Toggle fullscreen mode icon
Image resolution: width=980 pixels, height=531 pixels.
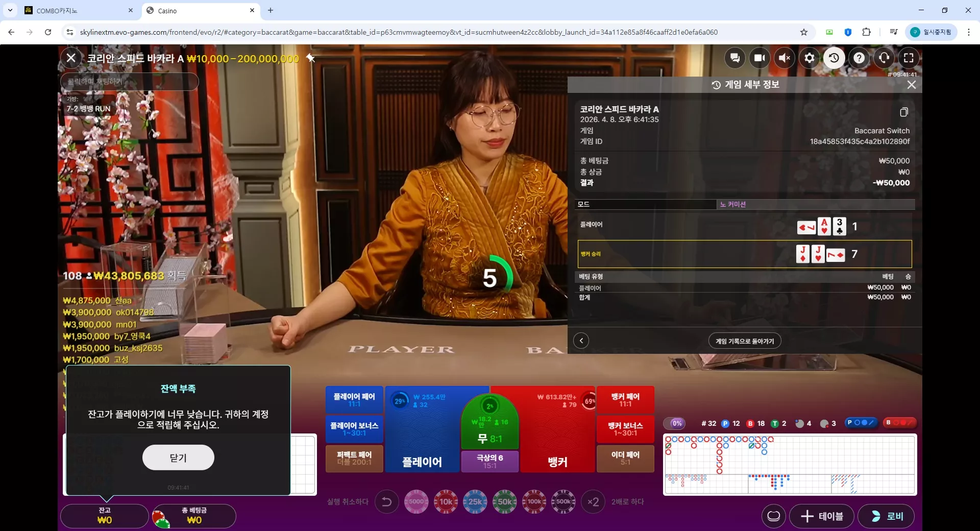909,58
